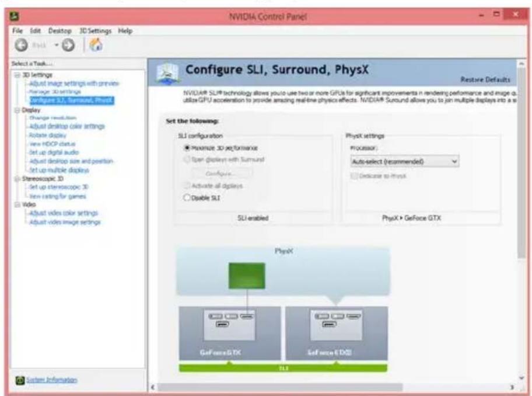Viewport: 532px width, 396px height.
Task: Open Adjust image settings with preview
Action: click(74, 84)
